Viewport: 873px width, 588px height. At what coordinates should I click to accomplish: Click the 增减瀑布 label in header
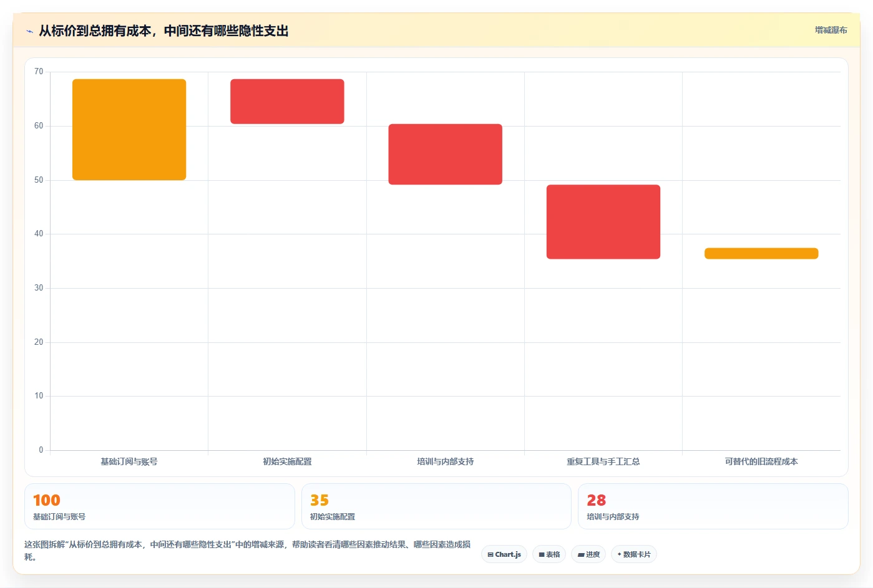[x=831, y=30]
